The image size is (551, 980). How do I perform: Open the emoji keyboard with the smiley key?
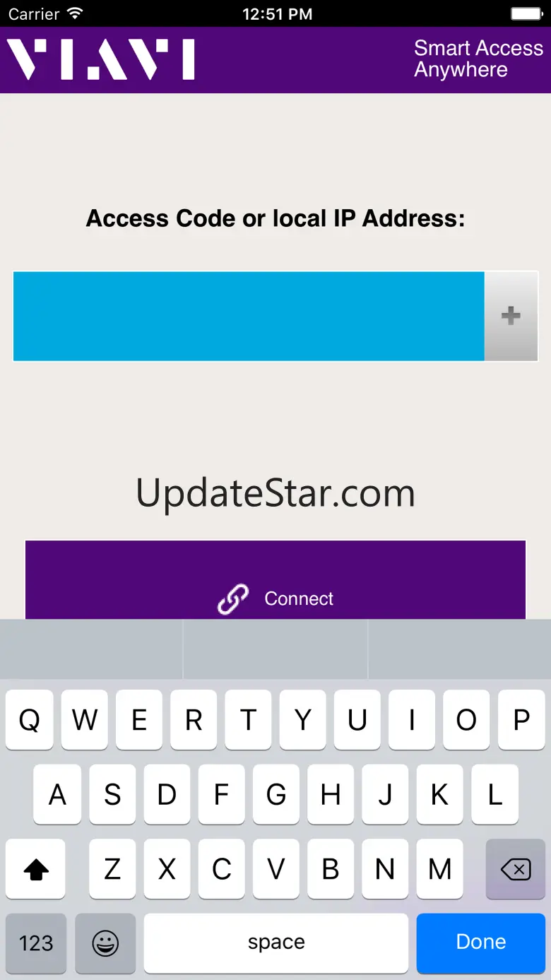[x=105, y=943]
